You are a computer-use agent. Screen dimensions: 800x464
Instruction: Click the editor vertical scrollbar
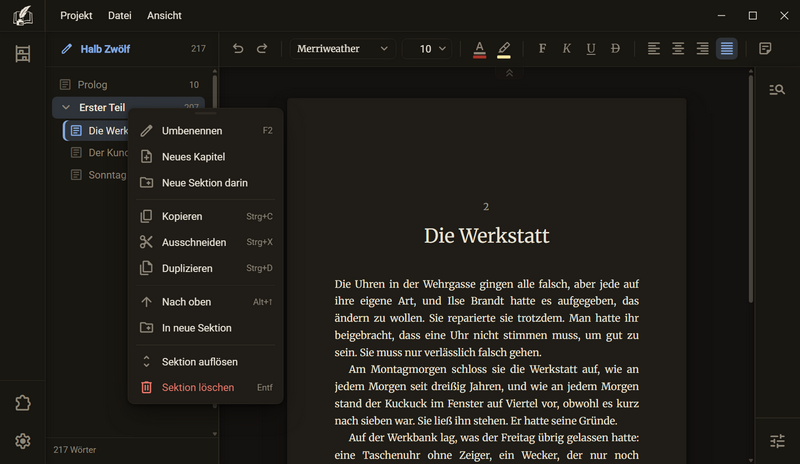point(751,189)
